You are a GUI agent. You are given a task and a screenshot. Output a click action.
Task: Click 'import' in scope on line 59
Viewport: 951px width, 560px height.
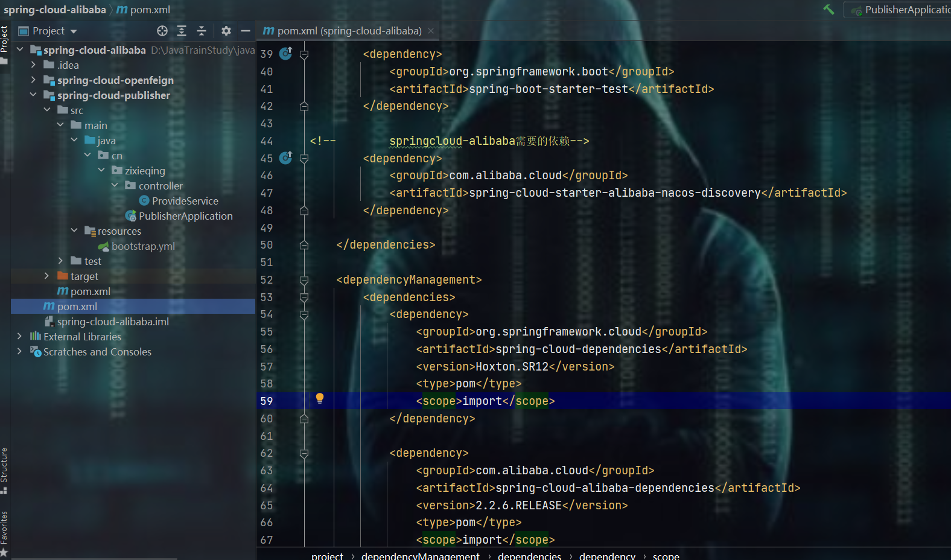point(482,401)
